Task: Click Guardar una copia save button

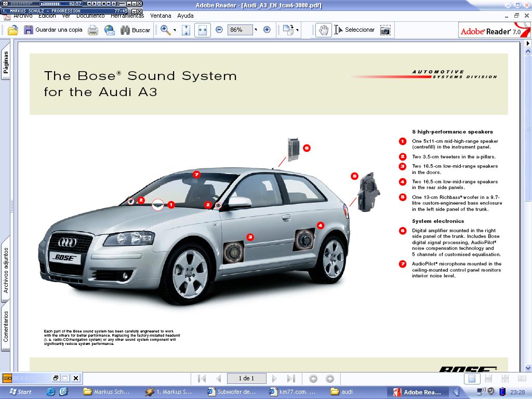Action: click(53, 30)
